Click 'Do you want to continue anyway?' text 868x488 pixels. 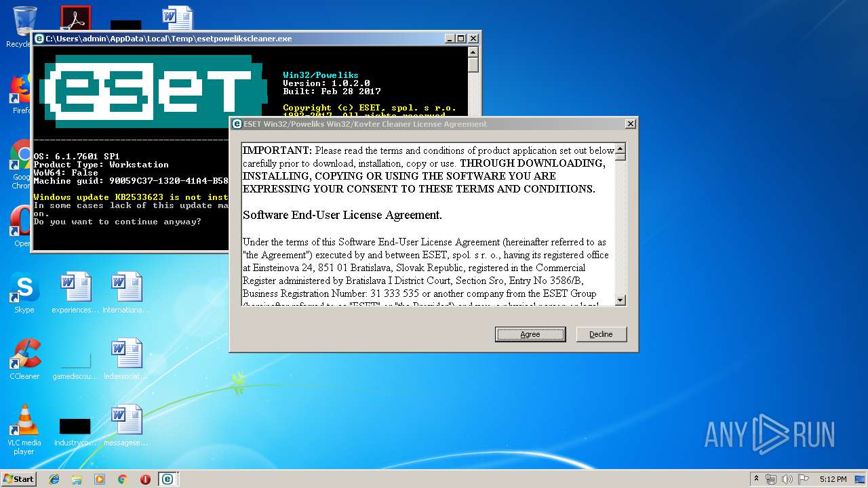(117, 222)
